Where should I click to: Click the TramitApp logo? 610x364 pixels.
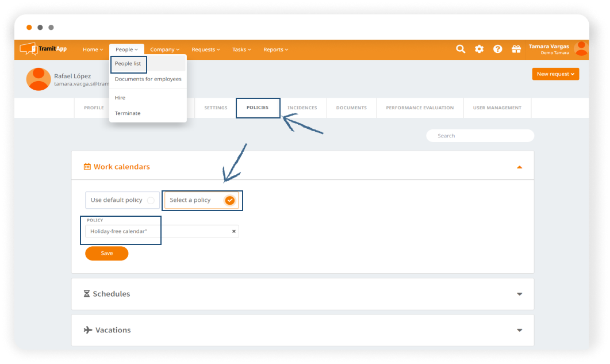(x=44, y=49)
